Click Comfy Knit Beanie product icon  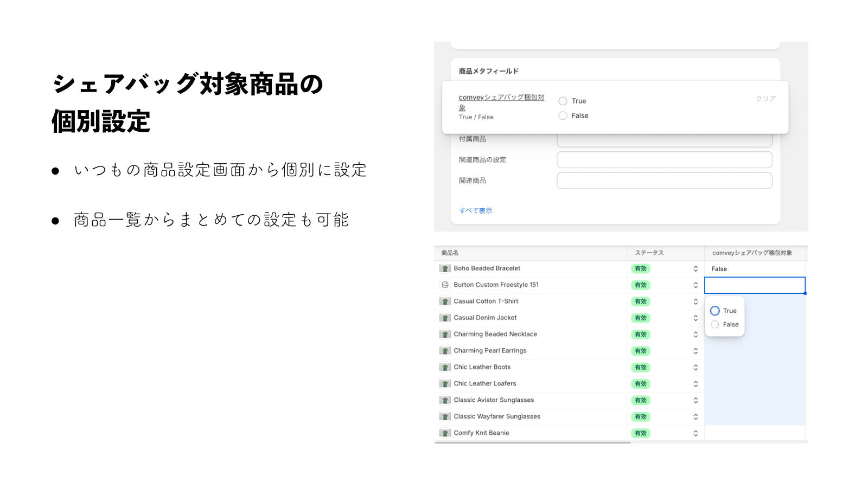(445, 433)
